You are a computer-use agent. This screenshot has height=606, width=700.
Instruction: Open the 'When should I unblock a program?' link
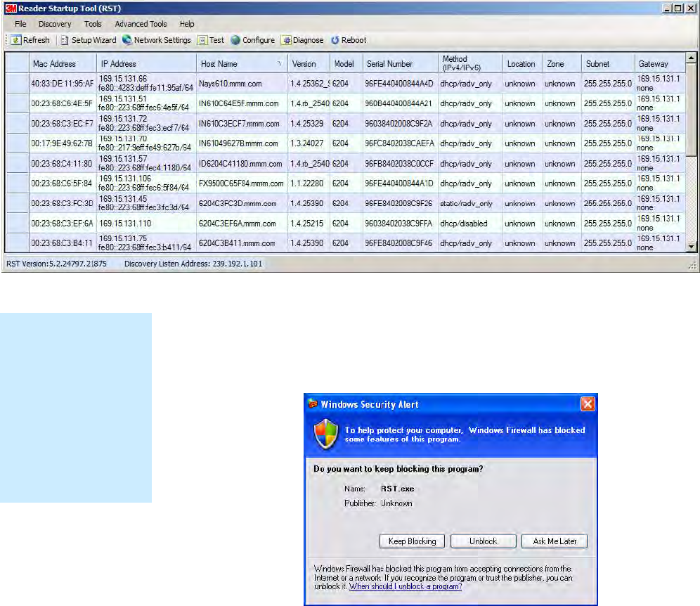406,586
